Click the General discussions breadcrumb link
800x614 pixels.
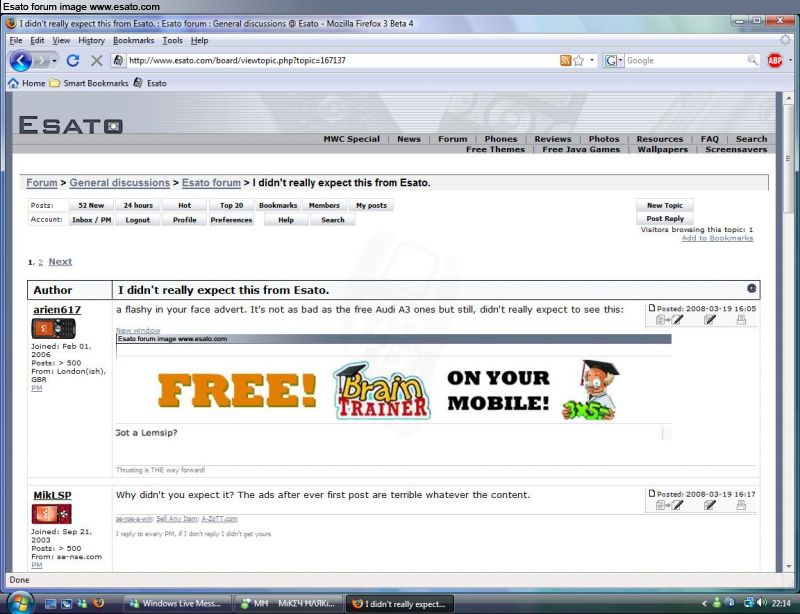tap(119, 183)
